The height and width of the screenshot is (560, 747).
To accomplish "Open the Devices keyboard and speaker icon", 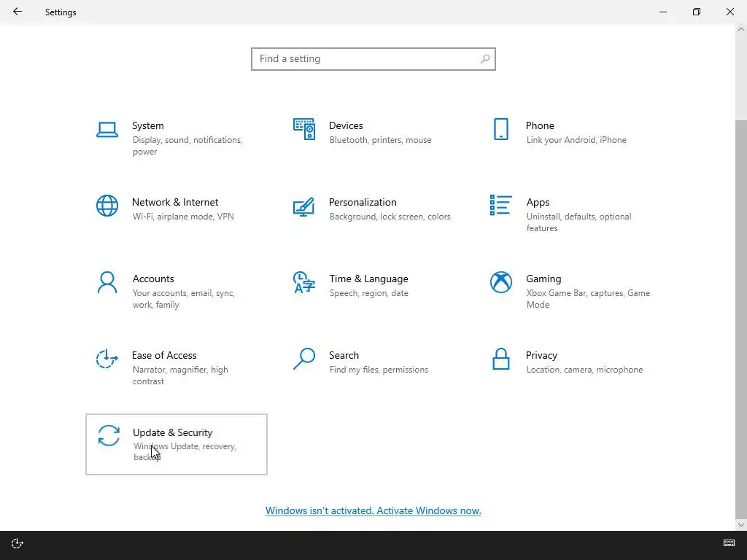I will pos(304,129).
